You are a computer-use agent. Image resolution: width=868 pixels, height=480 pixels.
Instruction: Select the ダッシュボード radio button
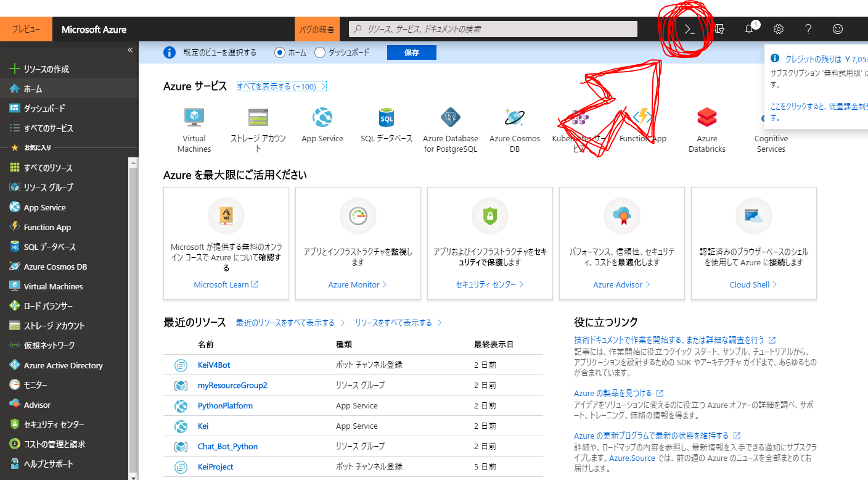pos(320,52)
